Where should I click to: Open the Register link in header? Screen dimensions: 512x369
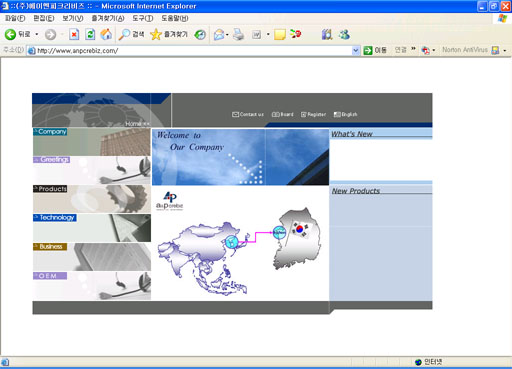pyautogui.click(x=313, y=114)
